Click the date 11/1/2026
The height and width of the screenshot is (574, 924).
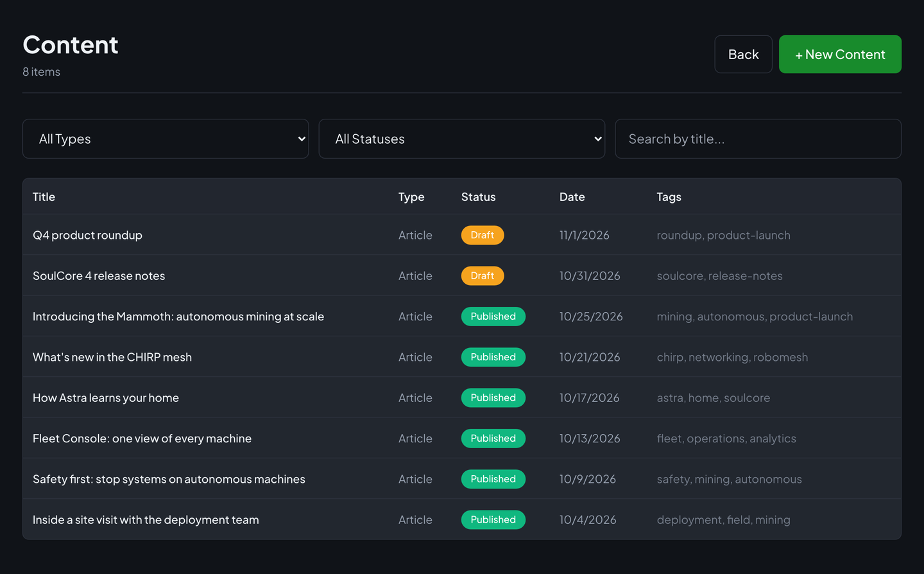coord(585,235)
